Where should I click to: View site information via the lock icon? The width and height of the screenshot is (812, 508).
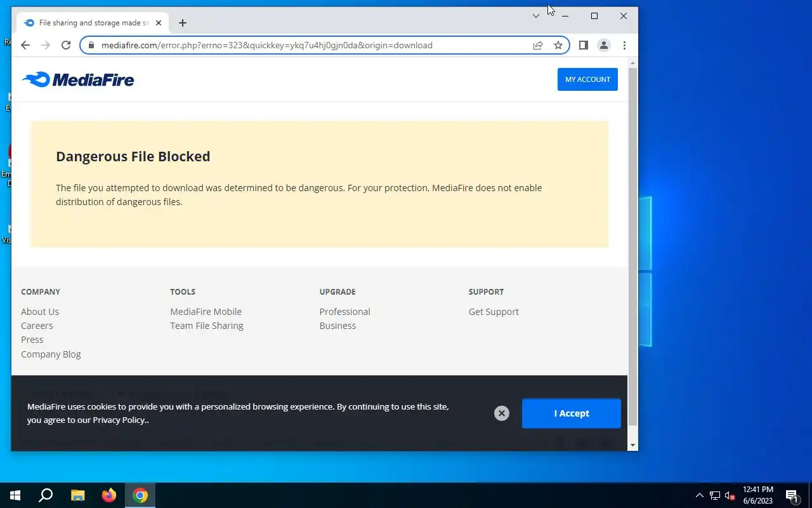coord(91,45)
